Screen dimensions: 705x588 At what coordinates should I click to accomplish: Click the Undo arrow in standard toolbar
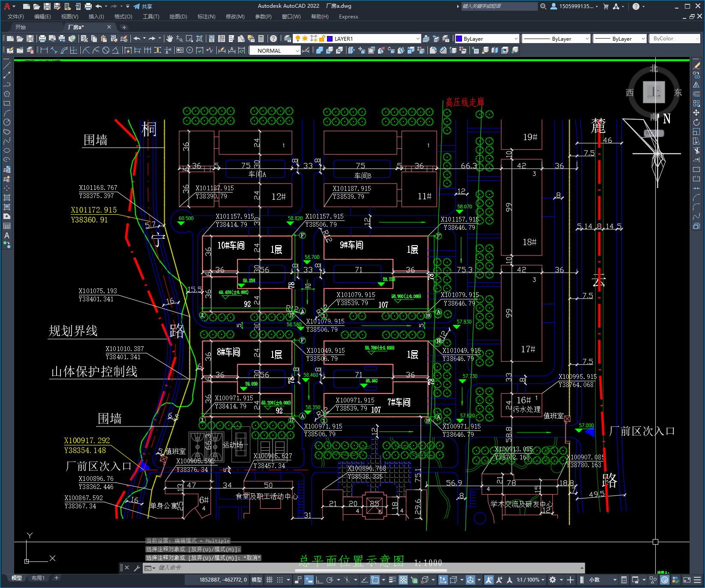tap(137, 39)
